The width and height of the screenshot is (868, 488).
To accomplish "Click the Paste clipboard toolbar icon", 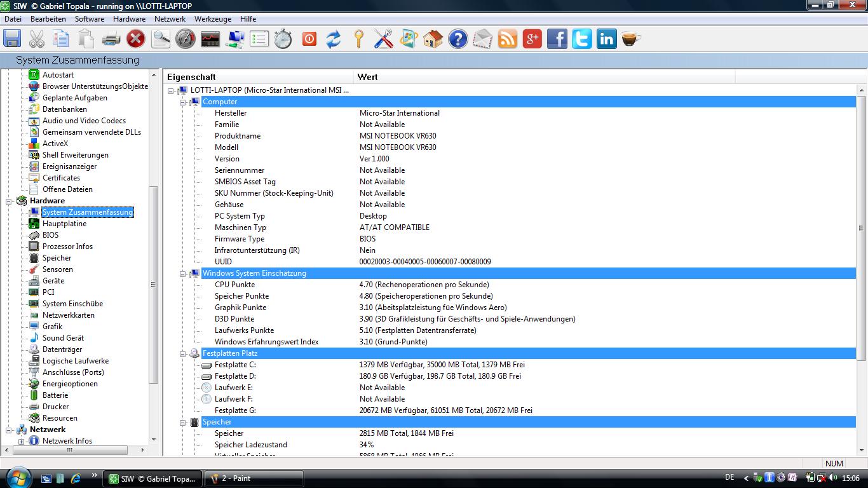I will tap(86, 39).
